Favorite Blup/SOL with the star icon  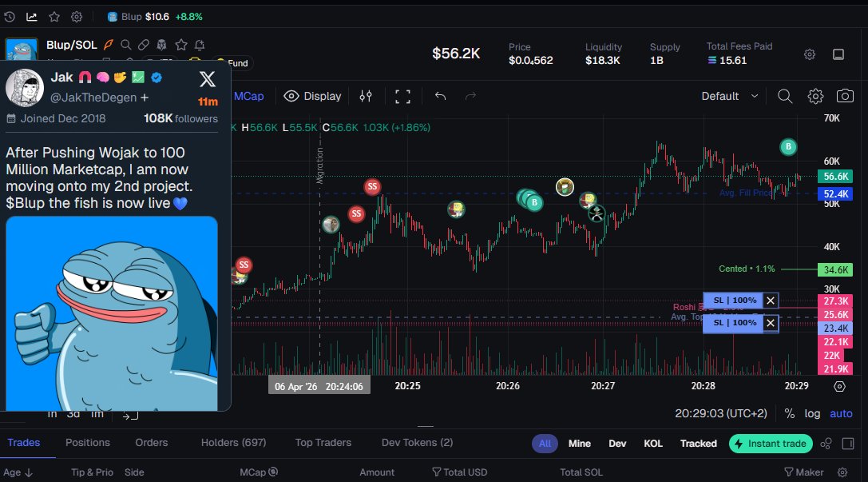[x=181, y=45]
